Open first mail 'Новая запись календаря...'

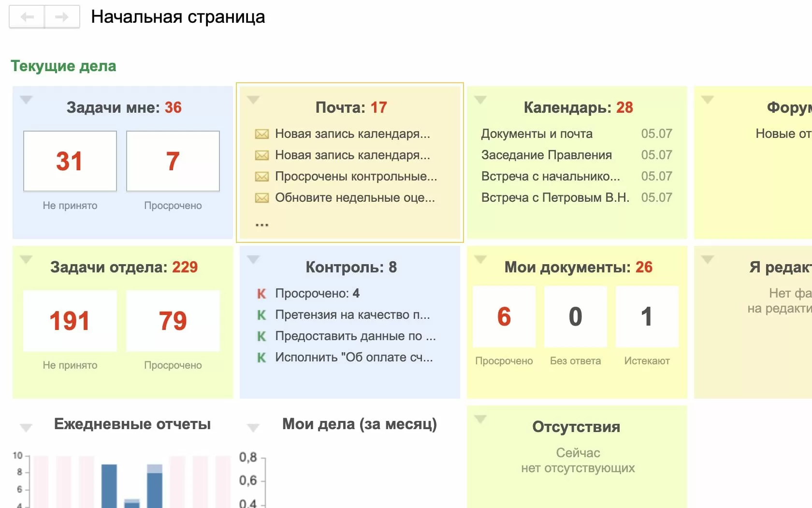(352, 134)
